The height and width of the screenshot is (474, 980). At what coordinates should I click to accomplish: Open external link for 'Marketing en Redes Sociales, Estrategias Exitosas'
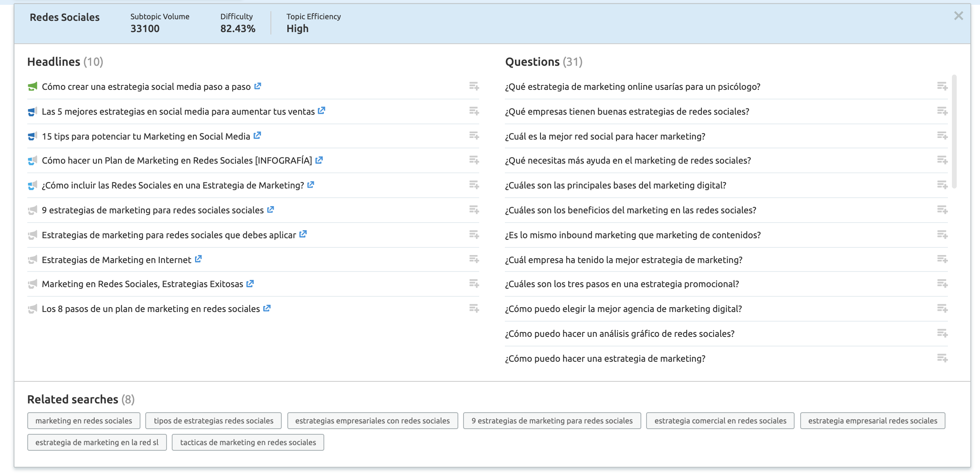(250, 284)
